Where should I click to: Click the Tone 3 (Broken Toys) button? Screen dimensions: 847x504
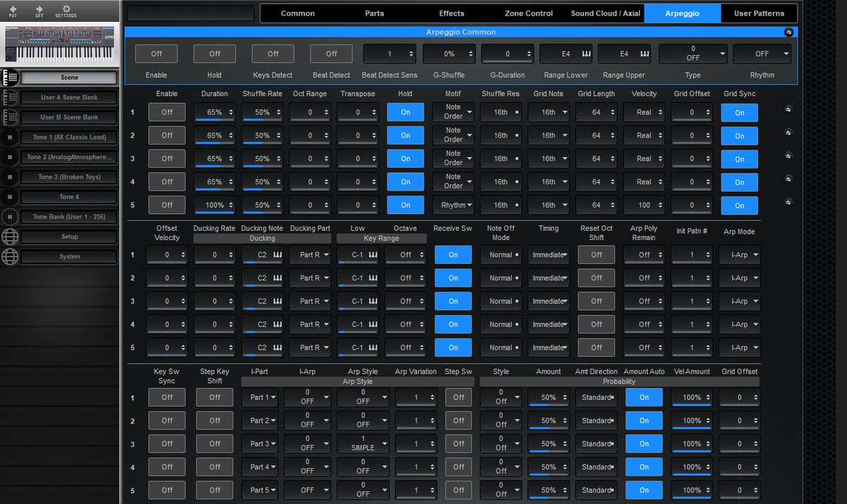click(69, 176)
